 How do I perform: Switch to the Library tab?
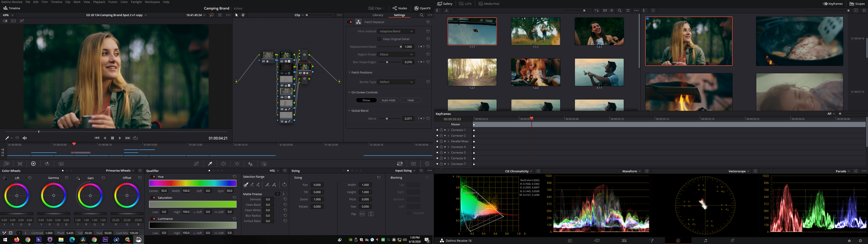[x=378, y=15]
